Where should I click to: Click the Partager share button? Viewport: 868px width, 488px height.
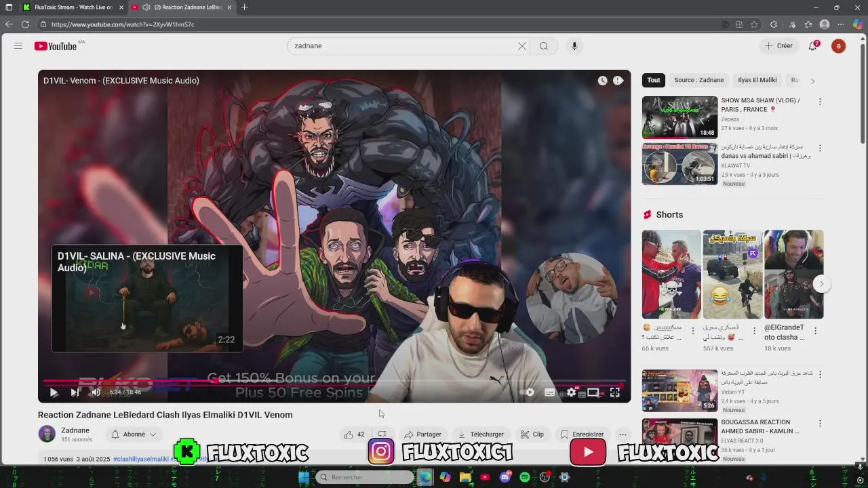422,434
